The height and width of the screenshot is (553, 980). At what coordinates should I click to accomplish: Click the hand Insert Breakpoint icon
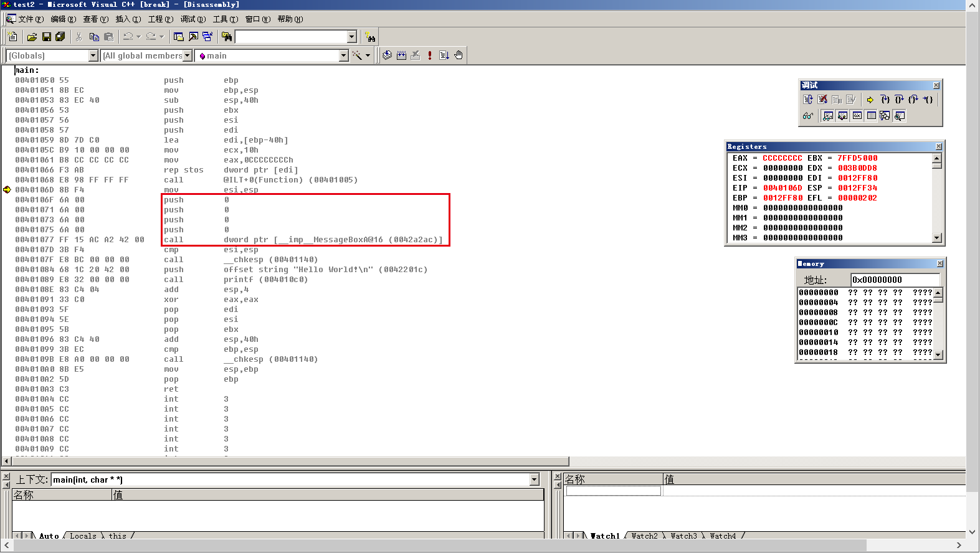(459, 55)
